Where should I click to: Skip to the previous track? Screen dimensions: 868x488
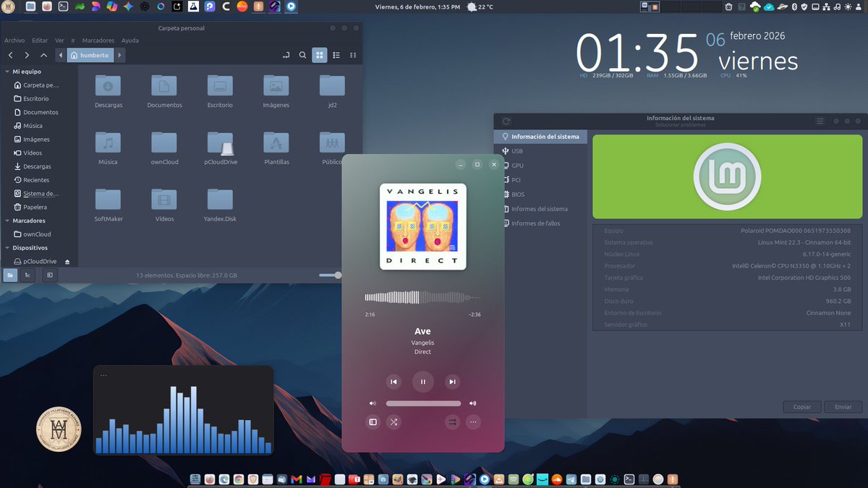393,382
